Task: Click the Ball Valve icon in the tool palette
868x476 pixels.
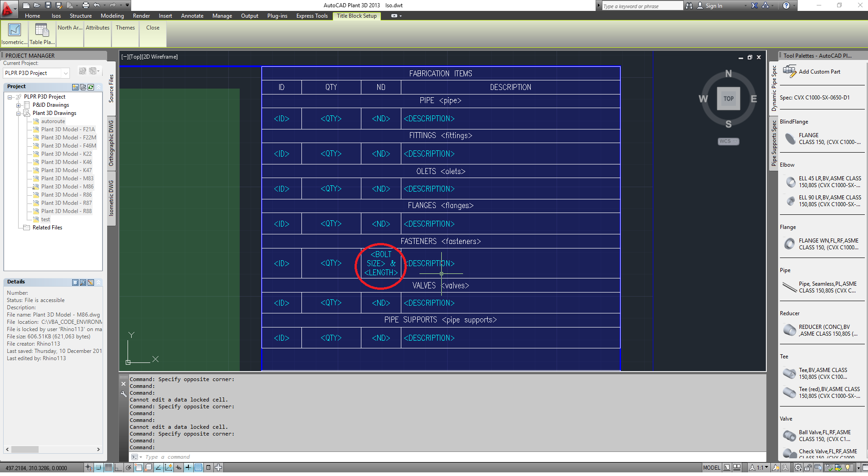Action: [789, 435]
